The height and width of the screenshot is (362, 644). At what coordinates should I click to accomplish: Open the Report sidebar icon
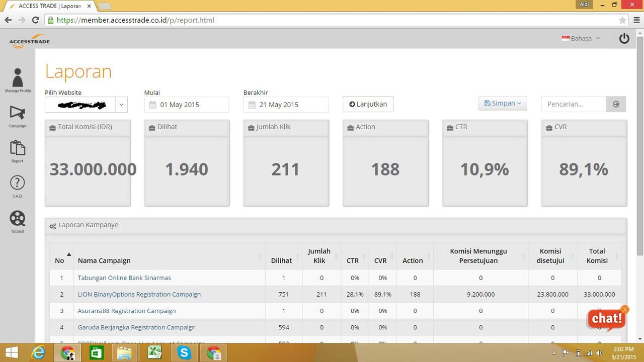click(17, 151)
